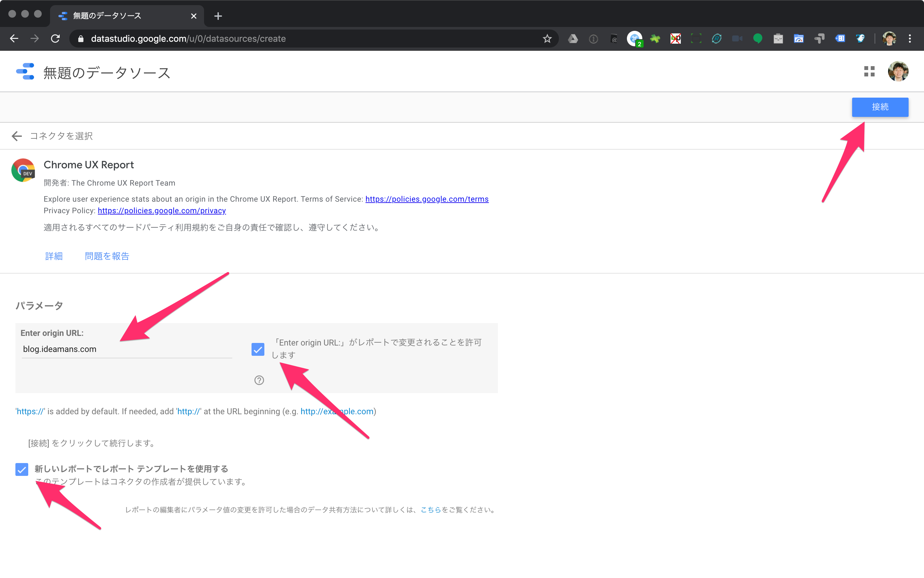View site info via the lock icon
Image resolution: width=924 pixels, height=578 pixels.
pos(81,39)
